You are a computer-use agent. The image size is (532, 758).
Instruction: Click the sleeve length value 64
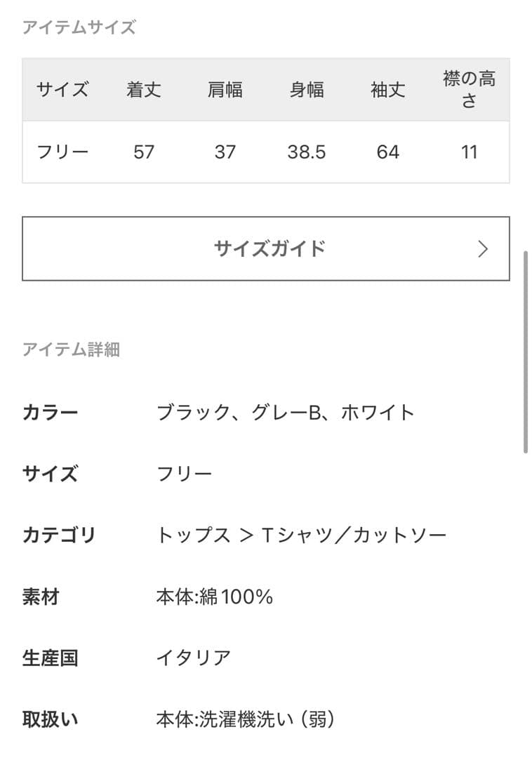(x=389, y=152)
